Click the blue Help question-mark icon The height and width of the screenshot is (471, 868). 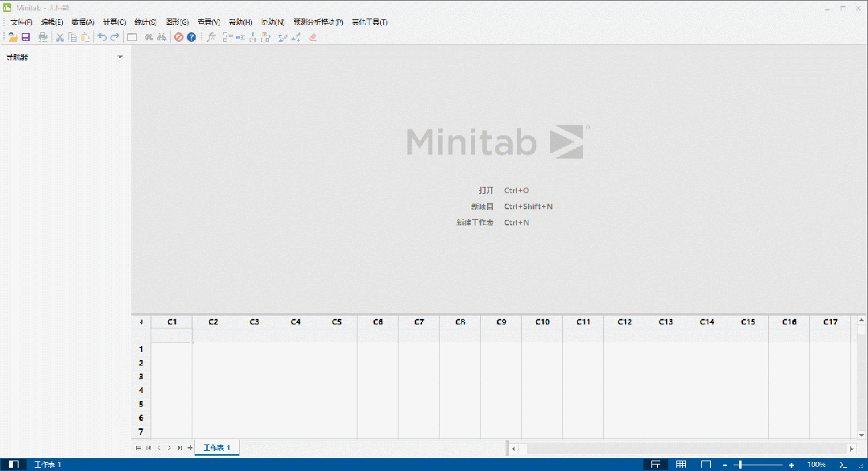[x=192, y=37]
